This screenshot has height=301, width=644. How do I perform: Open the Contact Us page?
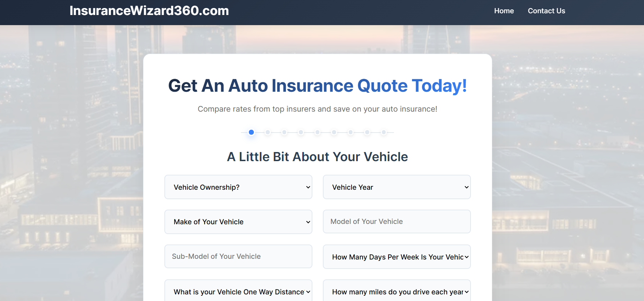point(546,11)
